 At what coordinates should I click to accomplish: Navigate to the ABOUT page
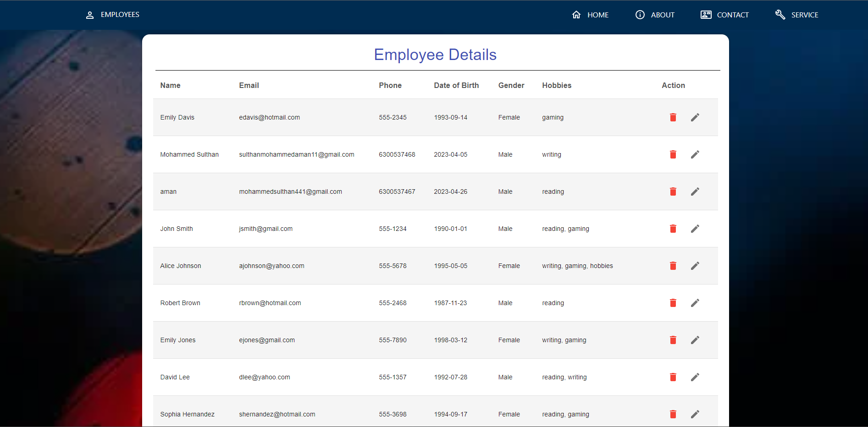(662, 15)
